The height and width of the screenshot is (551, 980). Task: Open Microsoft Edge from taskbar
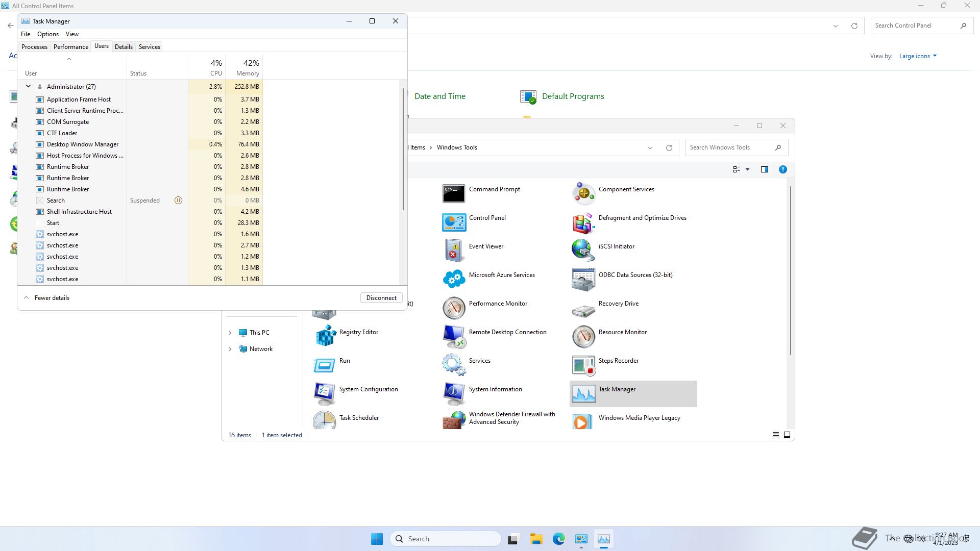(558, 539)
